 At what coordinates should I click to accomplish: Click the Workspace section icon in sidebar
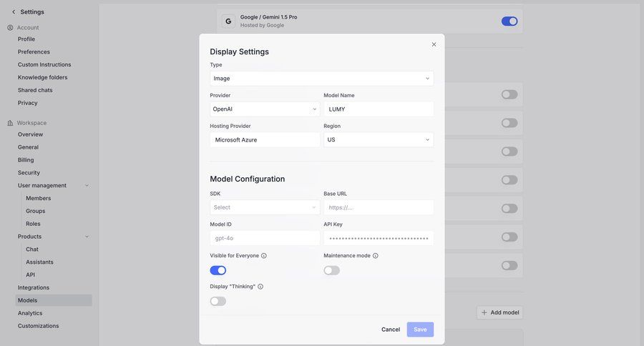tap(10, 123)
